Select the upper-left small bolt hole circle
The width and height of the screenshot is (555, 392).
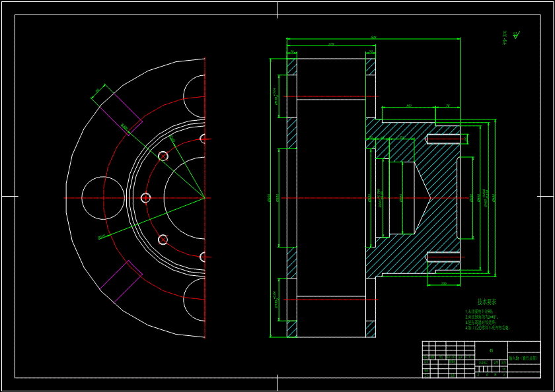[163, 156]
